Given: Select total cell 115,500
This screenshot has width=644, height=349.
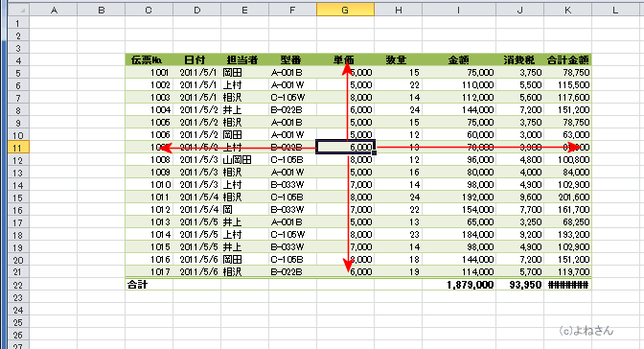Looking at the screenshot, I should [x=567, y=85].
